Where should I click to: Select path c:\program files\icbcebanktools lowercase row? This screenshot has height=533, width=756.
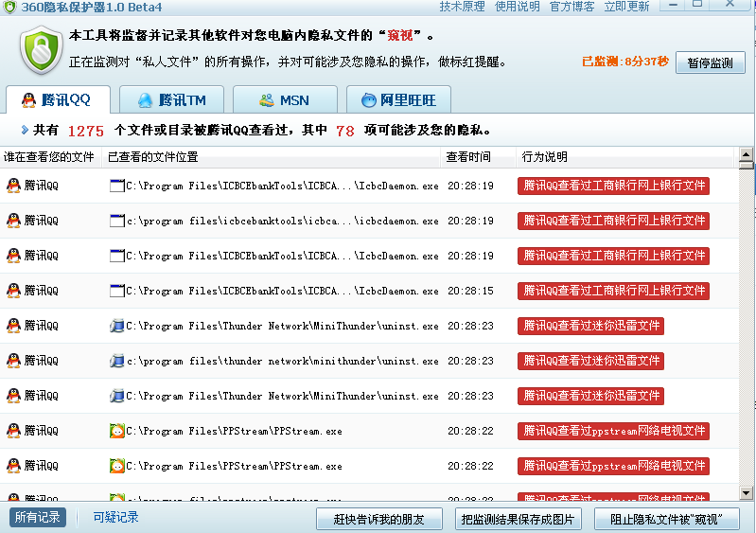[283, 221]
